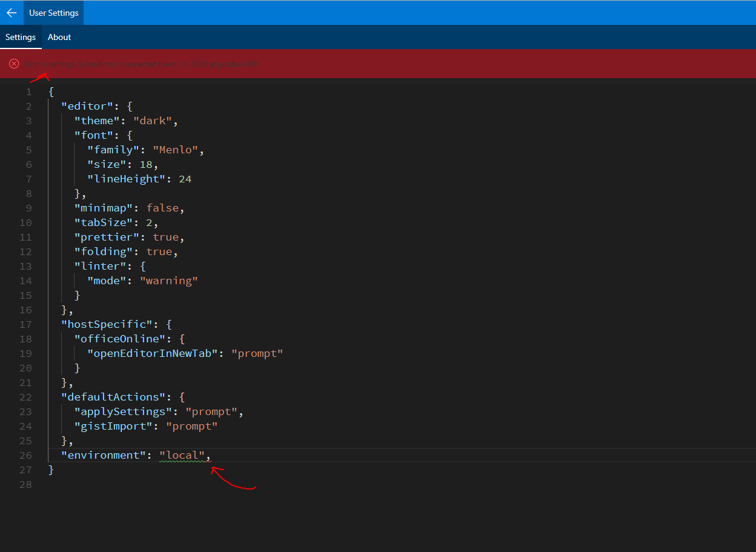The height and width of the screenshot is (552, 756).
Task: Select the Settings tab
Action: pyautogui.click(x=21, y=37)
